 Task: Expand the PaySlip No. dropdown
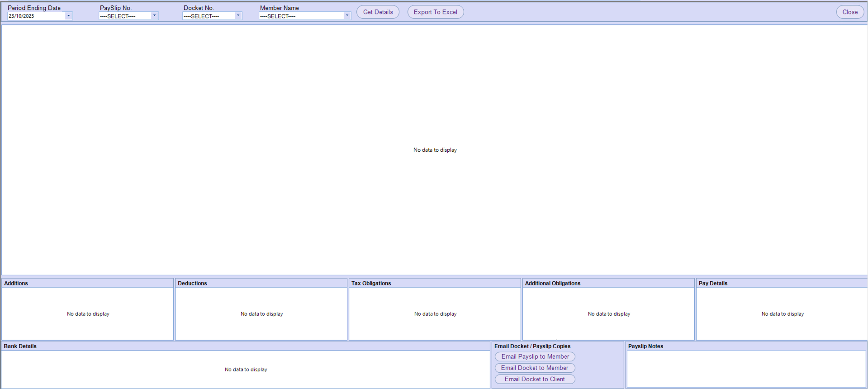click(154, 16)
